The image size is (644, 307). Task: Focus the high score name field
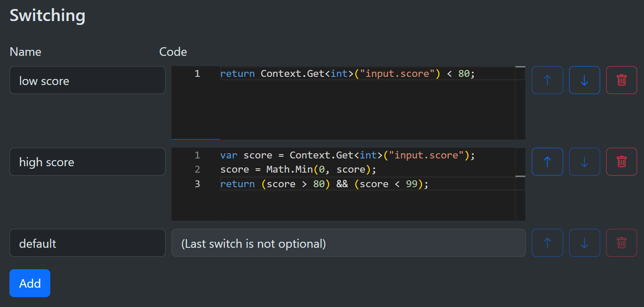click(87, 162)
